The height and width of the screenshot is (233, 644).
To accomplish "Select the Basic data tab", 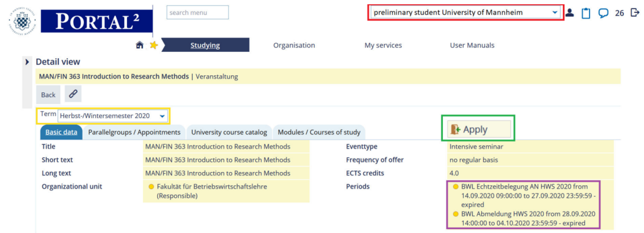I will [x=61, y=132].
